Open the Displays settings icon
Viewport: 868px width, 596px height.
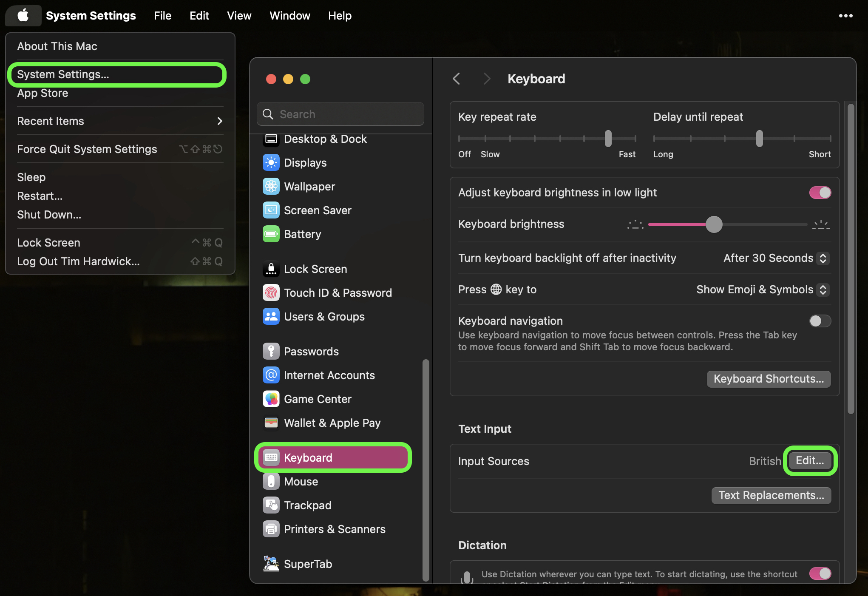(271, 163)
